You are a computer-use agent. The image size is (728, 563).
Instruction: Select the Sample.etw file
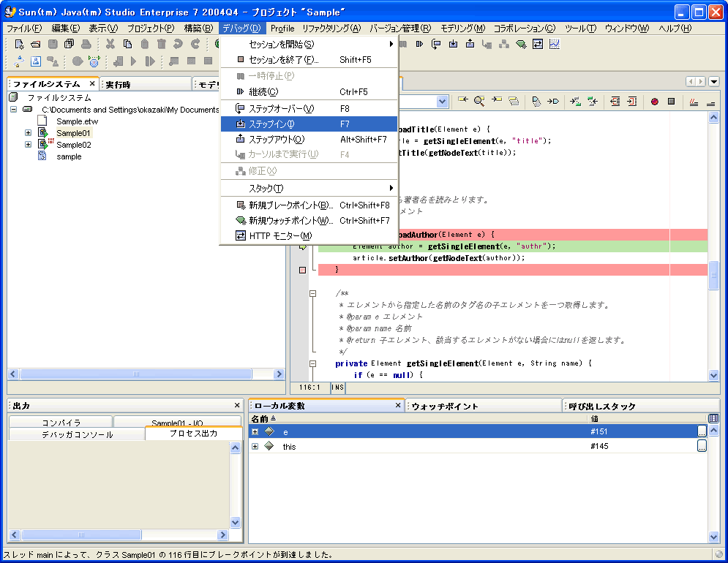click(77, 121)
